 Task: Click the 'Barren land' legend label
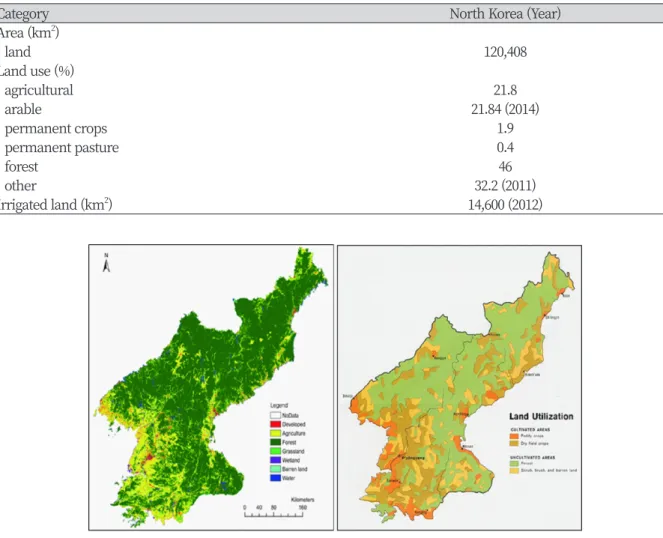(295, 469)
